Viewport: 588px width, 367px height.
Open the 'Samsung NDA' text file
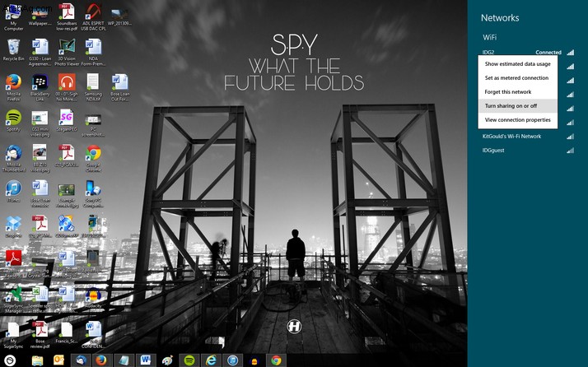93,88
